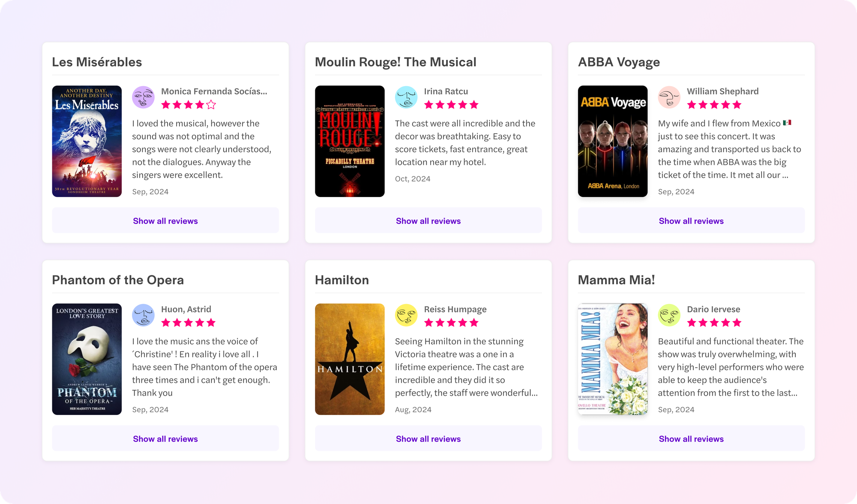This screenshot has width=857, height=504.
Task: Click Huon, Astrid's blue avatar icon
Action: click(143, 315)
